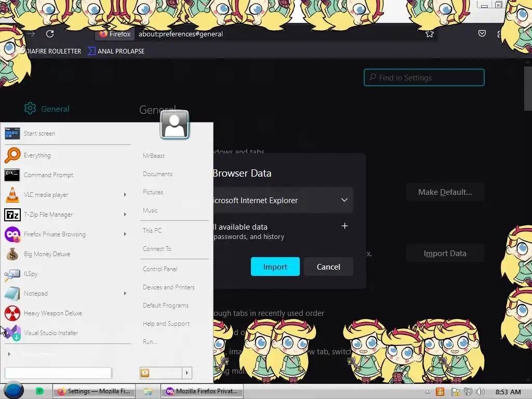Click Make Default... button
This screenshot has width=532, height=399.
pyautogui.click(x=445, y=192)
